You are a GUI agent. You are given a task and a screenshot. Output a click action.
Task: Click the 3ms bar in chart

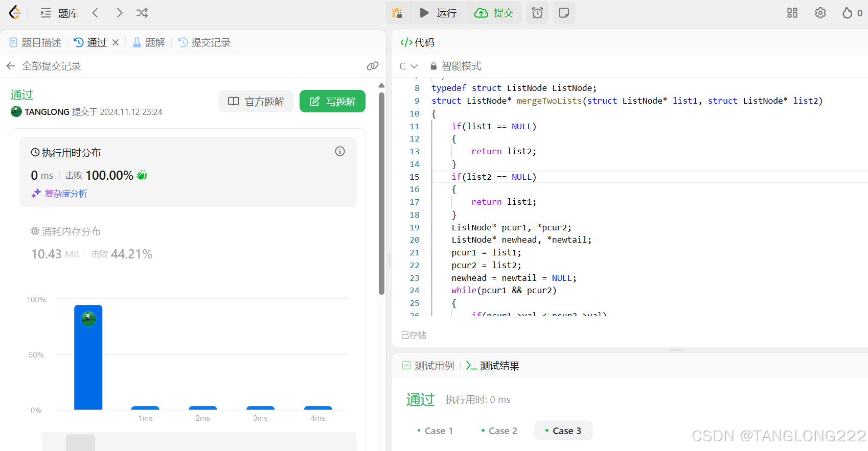coord(261,408)
